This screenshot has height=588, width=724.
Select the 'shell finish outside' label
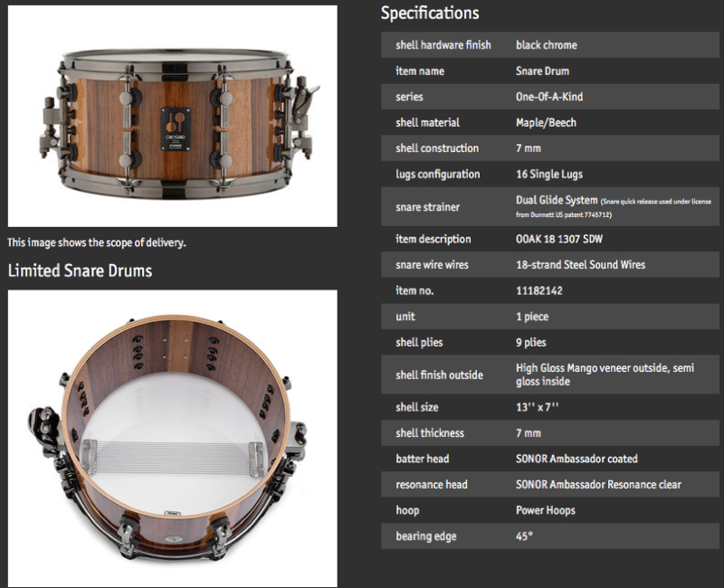tap(439, 375)
